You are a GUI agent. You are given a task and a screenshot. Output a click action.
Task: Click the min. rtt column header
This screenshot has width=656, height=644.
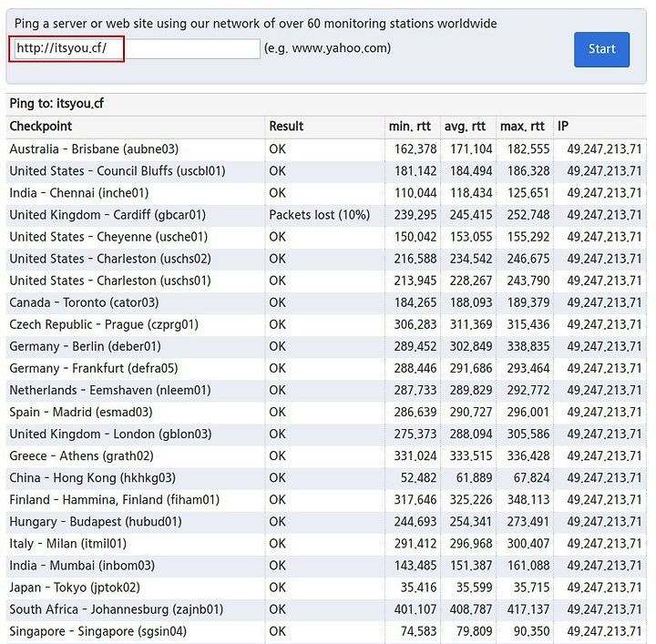coord(410,126)
